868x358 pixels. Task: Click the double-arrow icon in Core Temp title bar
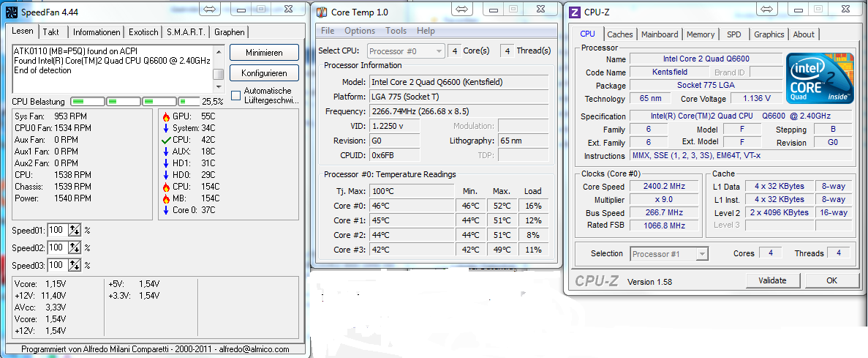pyautogui.click(x=462, y=10)
